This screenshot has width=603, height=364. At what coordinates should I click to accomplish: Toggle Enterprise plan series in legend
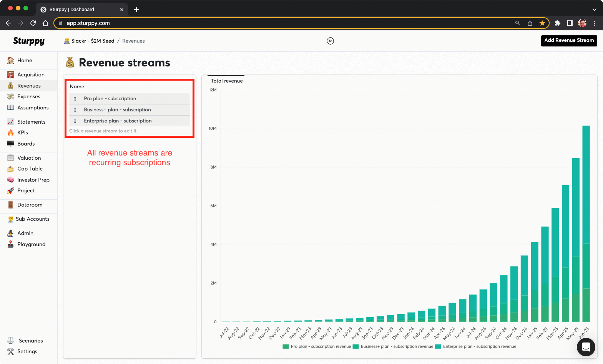coord(476,347)
